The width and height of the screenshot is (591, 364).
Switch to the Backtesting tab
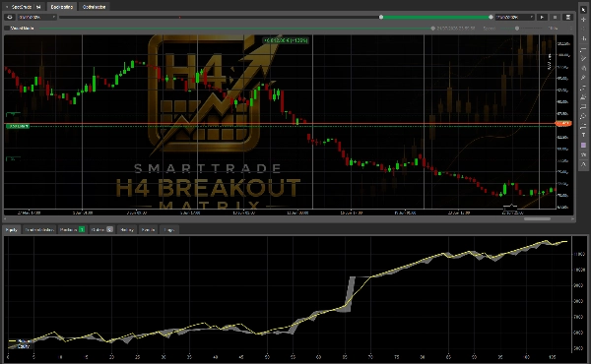(61, 7)
